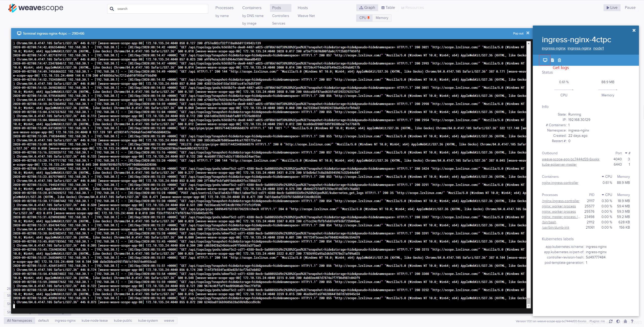Switch to Table view mode

pyautogui.click(x=388, y=8)
